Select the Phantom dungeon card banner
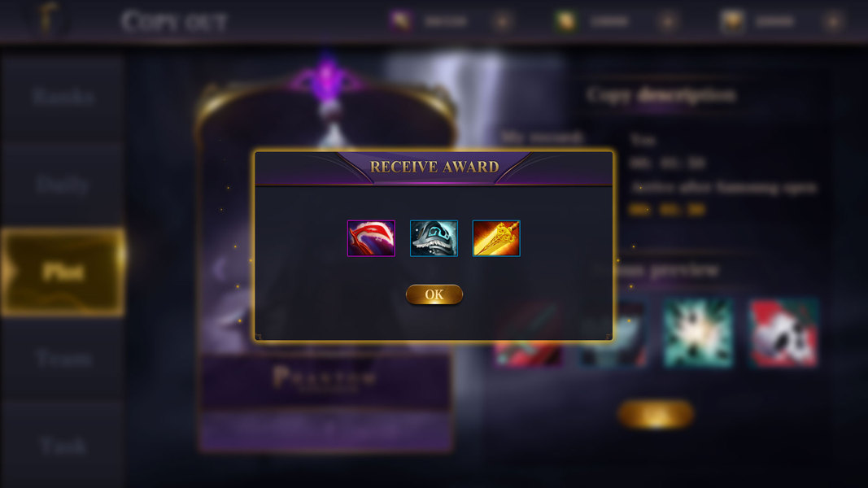868x488 pixels. pos(326,380)
